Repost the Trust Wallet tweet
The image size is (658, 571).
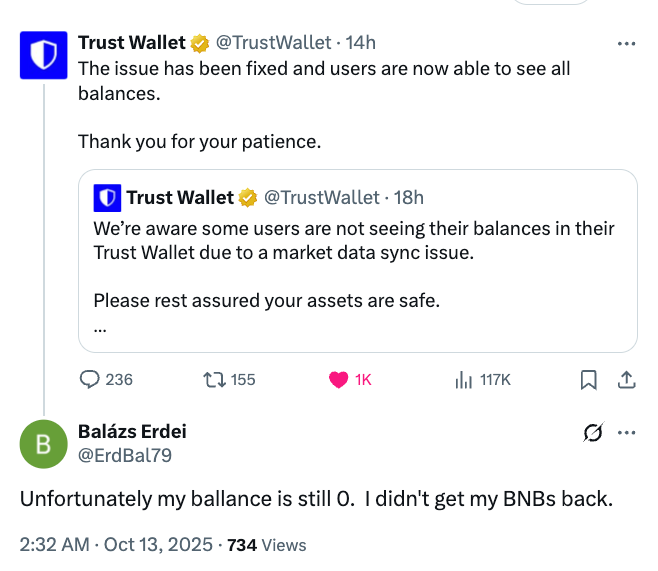pos(213,380)
